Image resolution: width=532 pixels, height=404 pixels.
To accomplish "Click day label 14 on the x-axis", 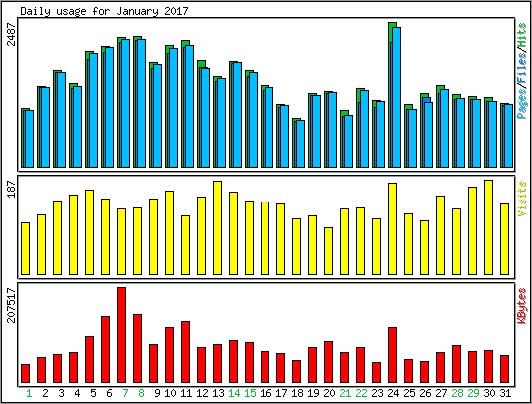I will (x=234, y=393).
